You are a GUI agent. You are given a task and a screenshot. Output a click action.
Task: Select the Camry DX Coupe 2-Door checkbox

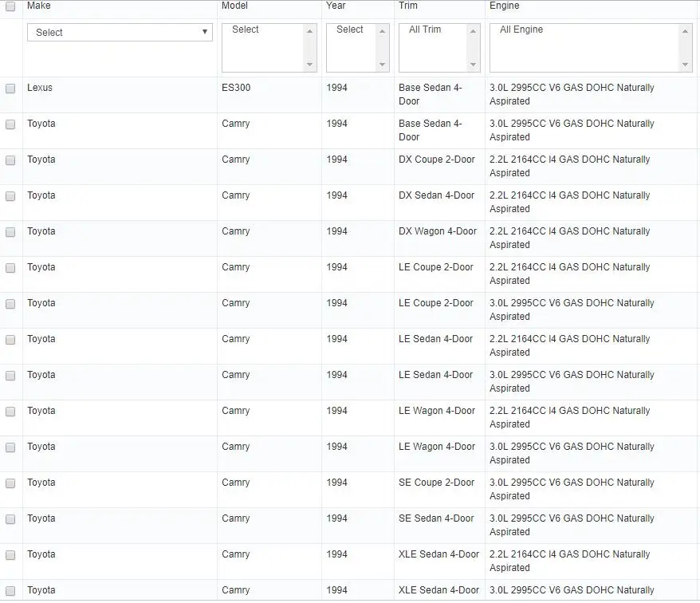click(10, 160)
